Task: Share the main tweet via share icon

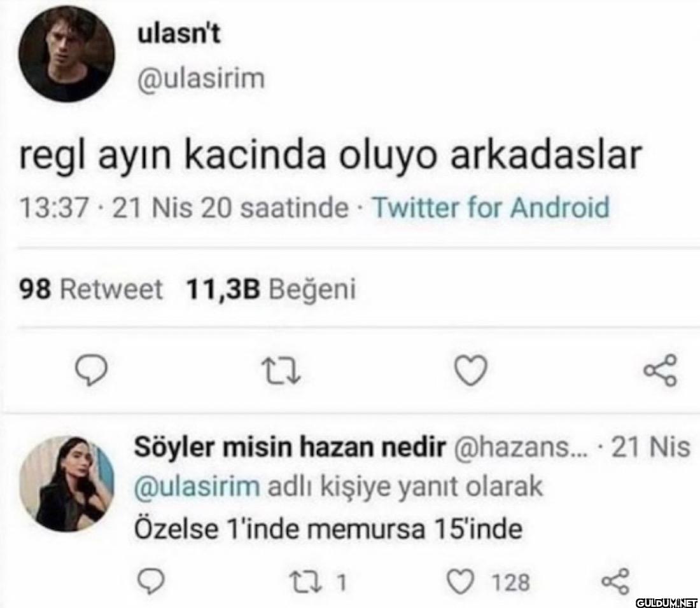Action: (659, 370)
